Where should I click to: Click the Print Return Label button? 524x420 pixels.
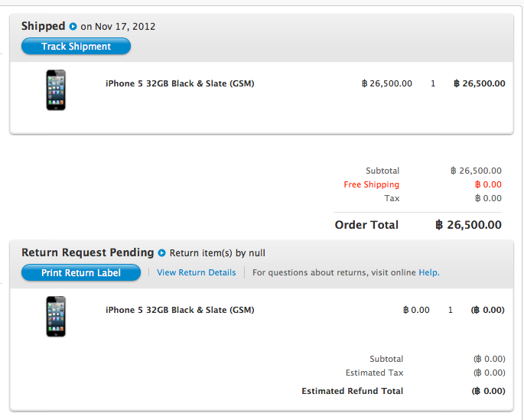coord(81,272)
